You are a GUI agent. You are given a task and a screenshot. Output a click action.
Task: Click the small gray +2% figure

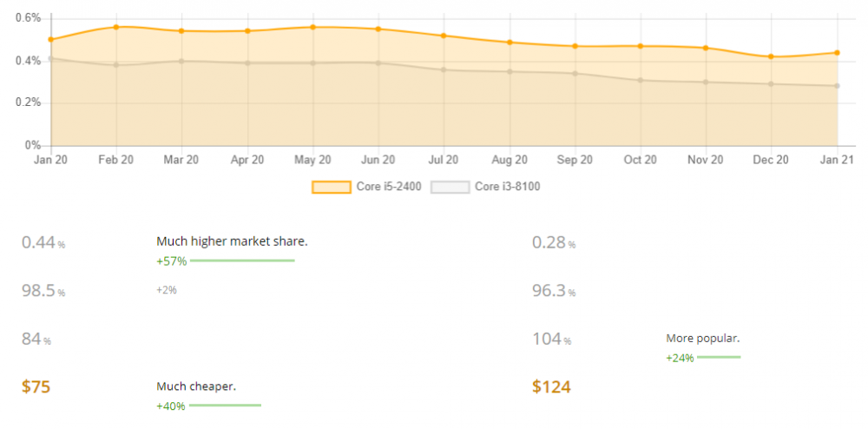(x=167, y=289)
